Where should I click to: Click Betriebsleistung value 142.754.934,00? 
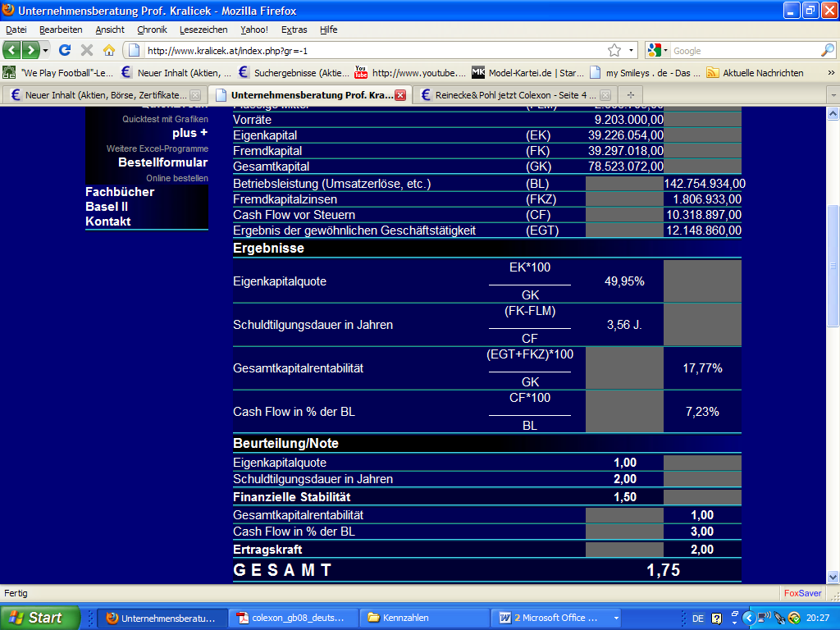click(x=705, y=184)
